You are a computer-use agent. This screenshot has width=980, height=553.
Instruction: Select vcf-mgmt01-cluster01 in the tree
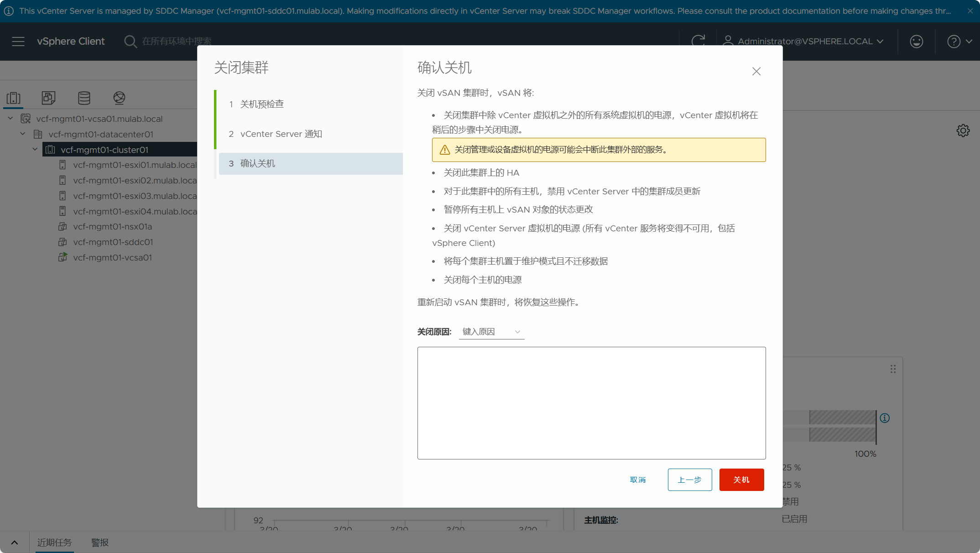pyautogui.click(x=104, y=150)
